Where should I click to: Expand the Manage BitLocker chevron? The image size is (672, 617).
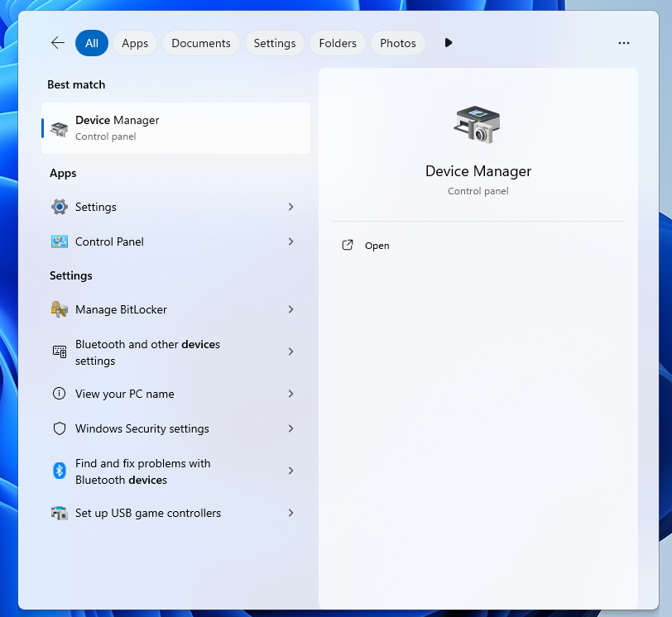(291, 309)
